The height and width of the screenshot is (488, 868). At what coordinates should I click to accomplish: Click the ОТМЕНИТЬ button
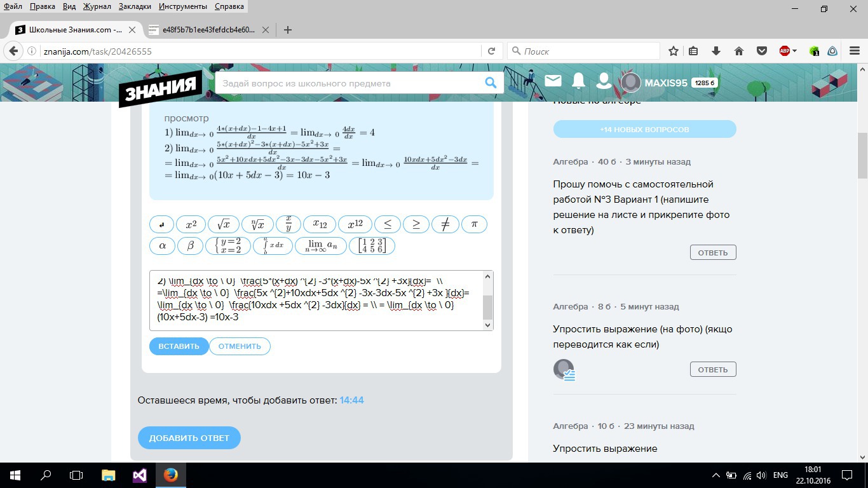(x=240, y=346)
